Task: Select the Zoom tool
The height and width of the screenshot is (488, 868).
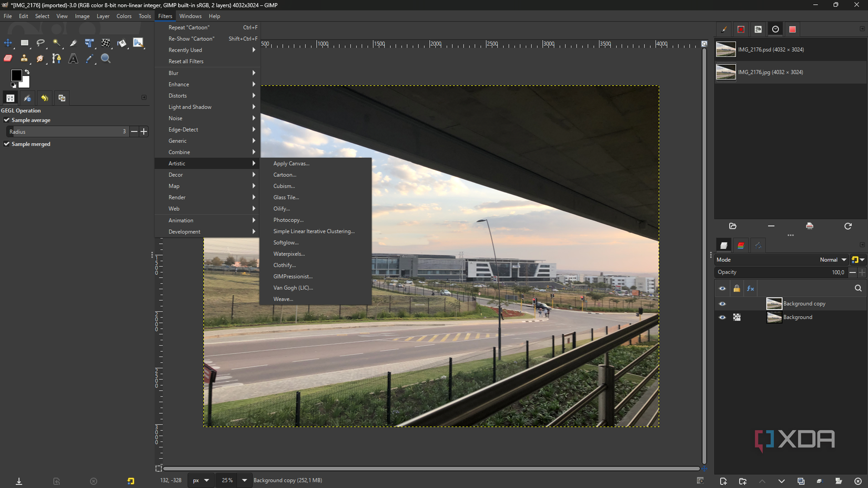Action: coord(106,59)
